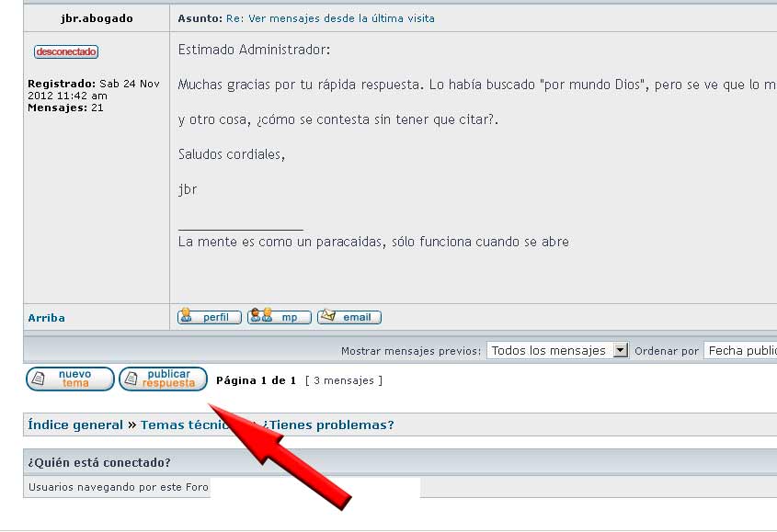Open the post subject Re: Ver mensajes link
777x532 pixels.
click(x=330, y=18)
